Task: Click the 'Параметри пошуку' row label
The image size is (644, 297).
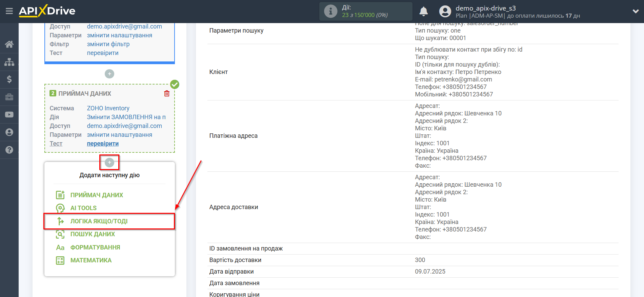Action: point(236,31)
